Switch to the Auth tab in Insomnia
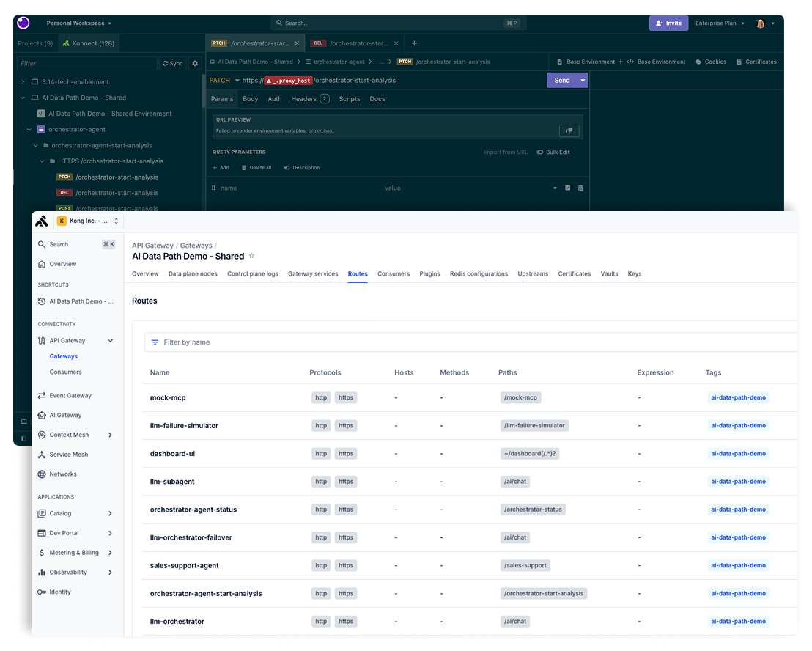This screenshot has height=651, width=812. pos(275,99)
